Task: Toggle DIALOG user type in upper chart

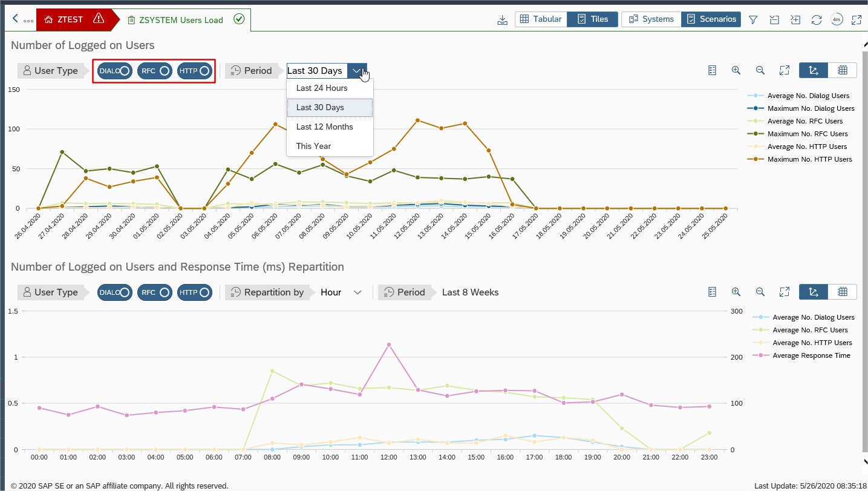Action: click(114, 71)
